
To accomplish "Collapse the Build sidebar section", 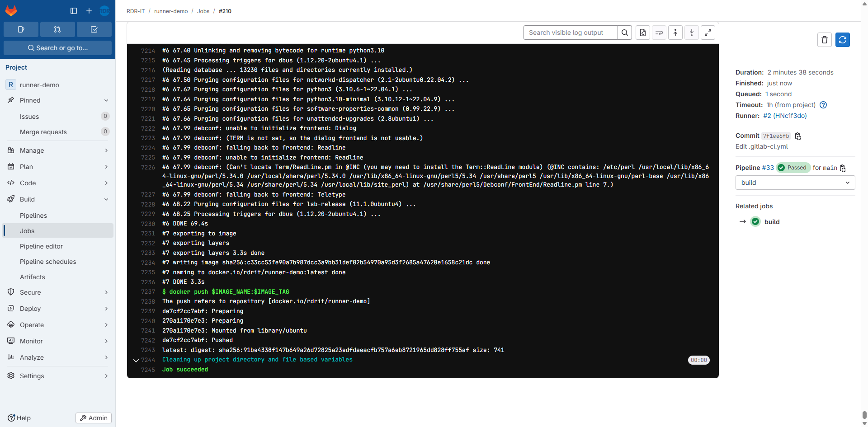I will 58,199.
